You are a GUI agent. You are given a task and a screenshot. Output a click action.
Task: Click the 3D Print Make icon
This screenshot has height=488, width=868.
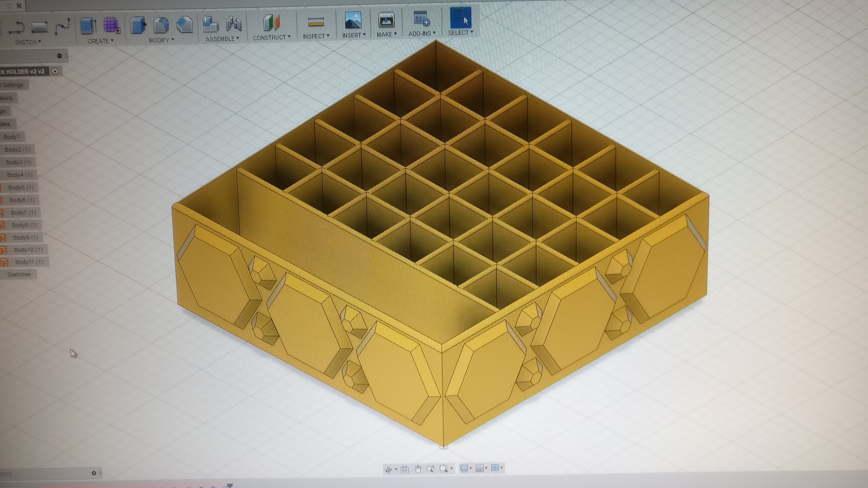(386, 20)
